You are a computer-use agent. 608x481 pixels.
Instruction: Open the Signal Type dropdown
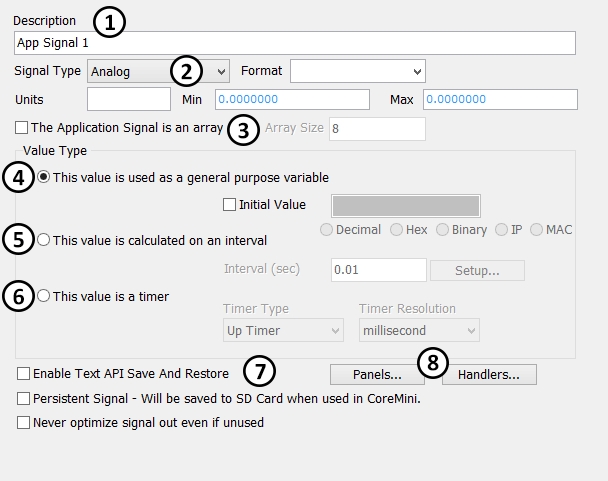(158, 71)
